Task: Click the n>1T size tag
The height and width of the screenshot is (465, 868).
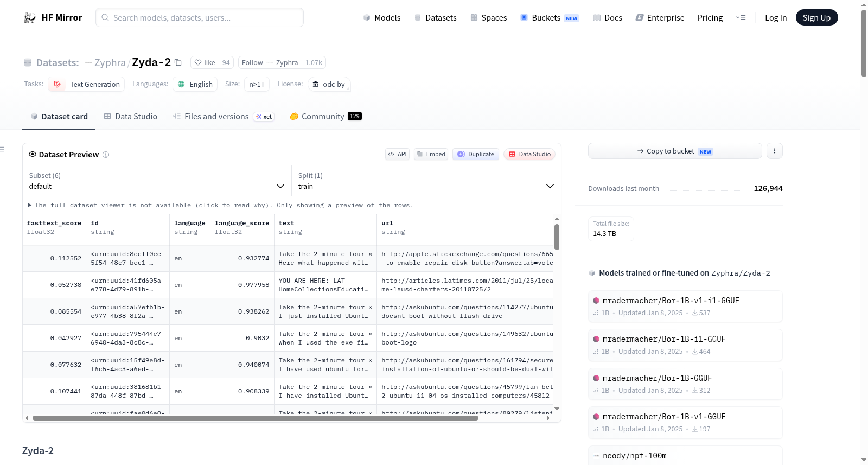Action: [x=257, y=84]
